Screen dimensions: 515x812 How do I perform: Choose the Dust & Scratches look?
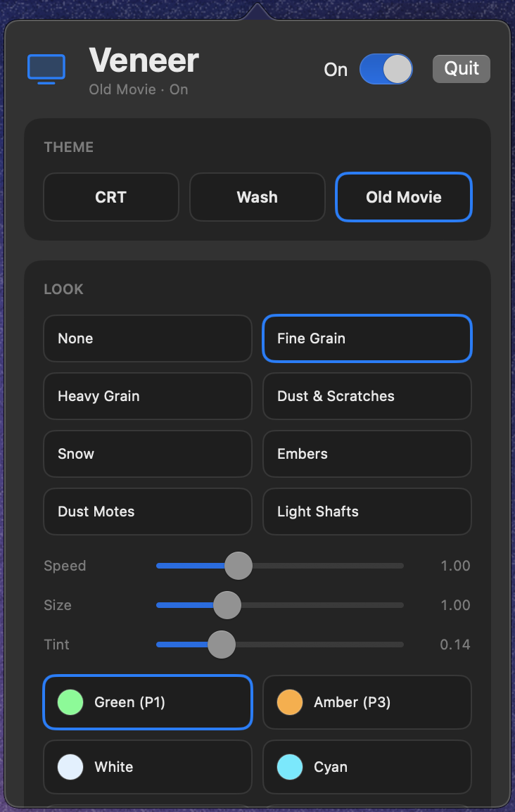(367, 396)
